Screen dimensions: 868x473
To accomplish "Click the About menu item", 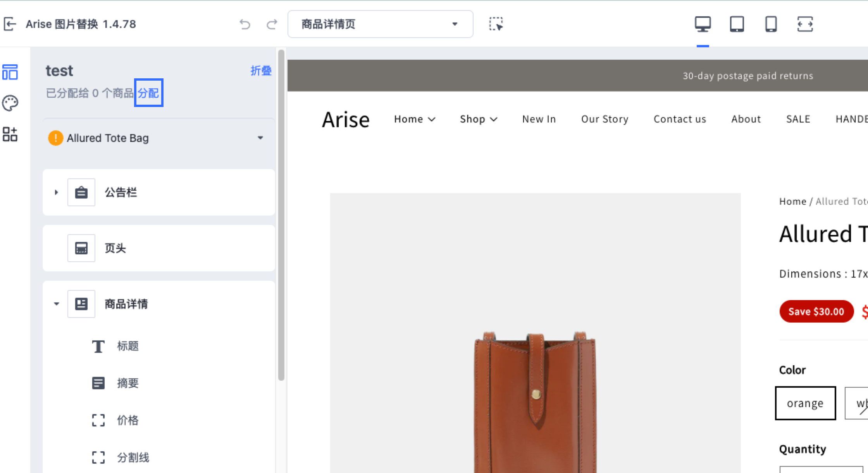I will coord(746,119).
